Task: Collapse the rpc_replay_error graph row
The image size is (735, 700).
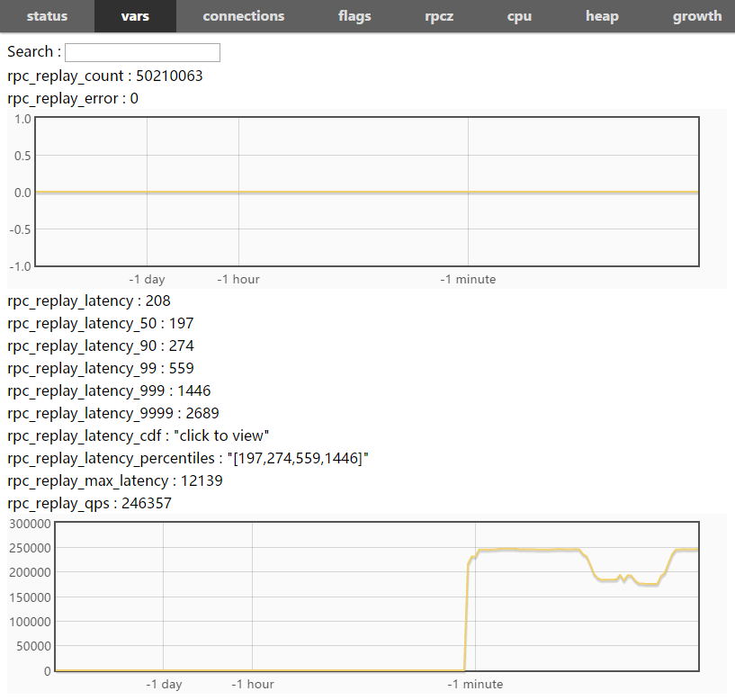Action: pyautogui.click(x=72, y=98)
